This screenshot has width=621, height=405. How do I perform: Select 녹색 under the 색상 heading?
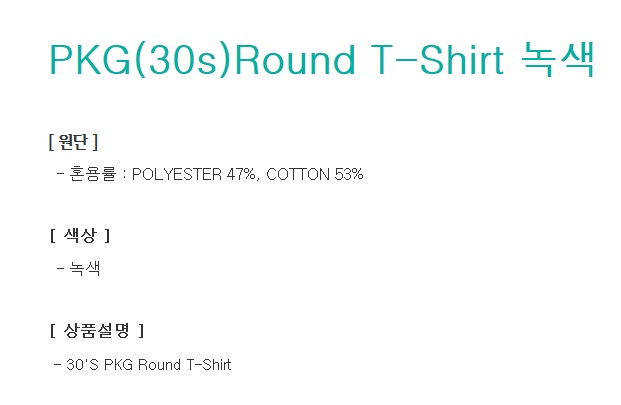[x=85, y=268]
